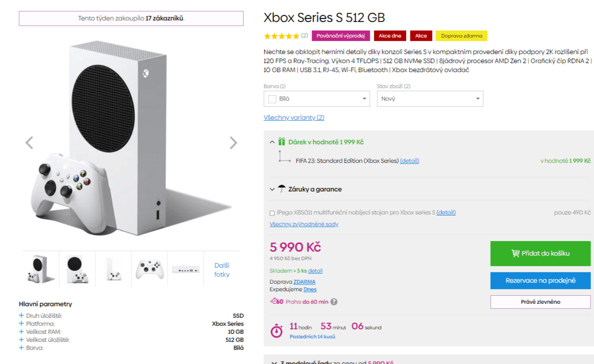Select the white controller thumbnail image
594x364 pixels.
click(x=150, y=269)
